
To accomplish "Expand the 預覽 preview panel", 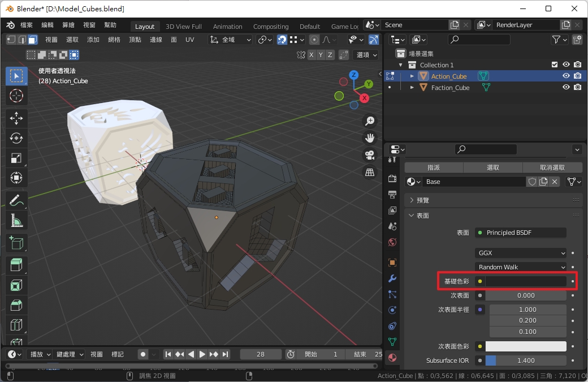I will pyautogui.click(x=423, y=200).
